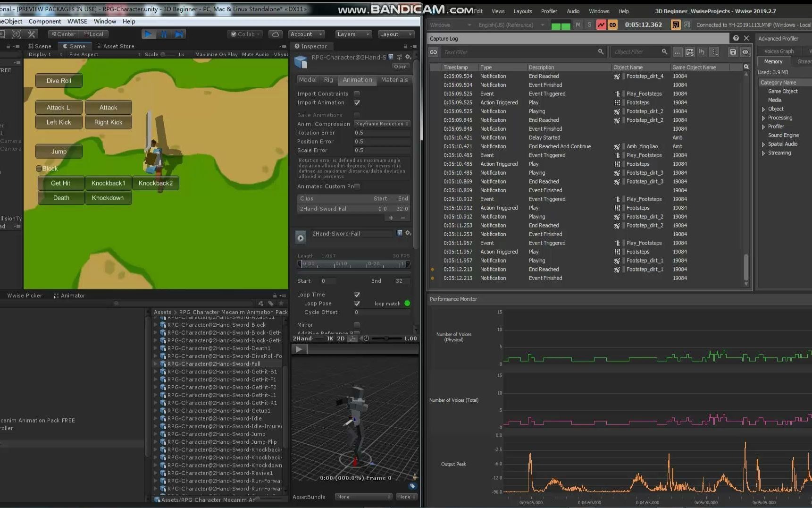Click add clip plus button

point(391,218)
